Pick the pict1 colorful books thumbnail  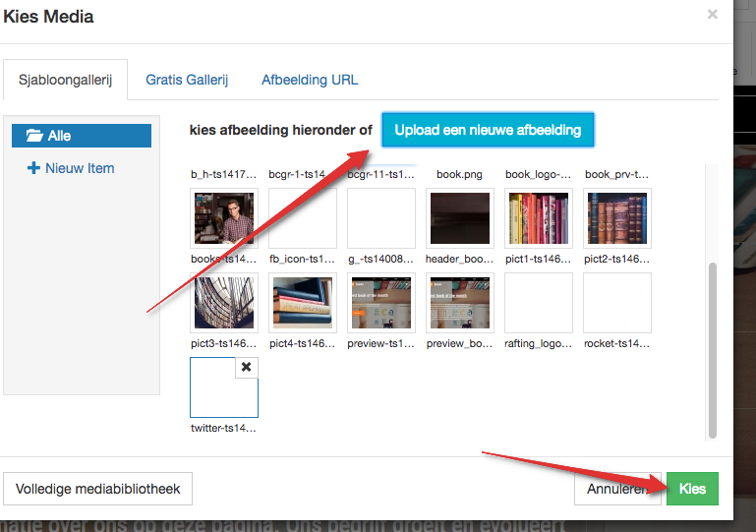coord(539,218)
